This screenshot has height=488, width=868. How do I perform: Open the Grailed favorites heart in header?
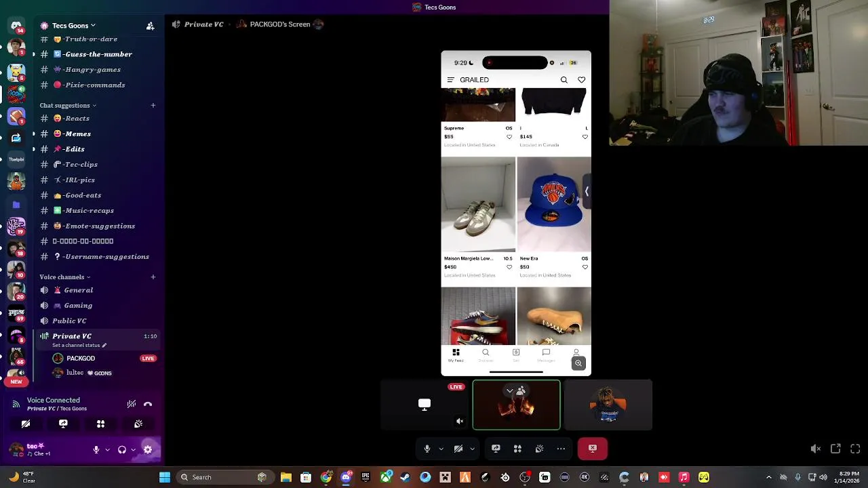click(x=581, y=80)
